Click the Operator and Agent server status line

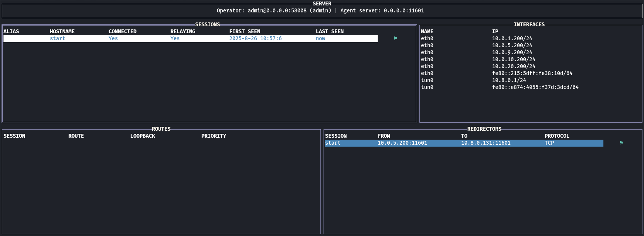click(320, 11)
